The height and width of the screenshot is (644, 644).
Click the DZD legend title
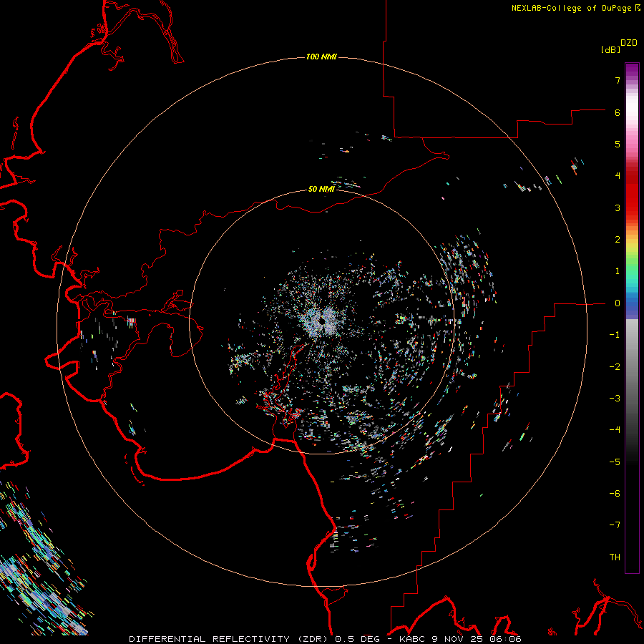tap(629, 43)
